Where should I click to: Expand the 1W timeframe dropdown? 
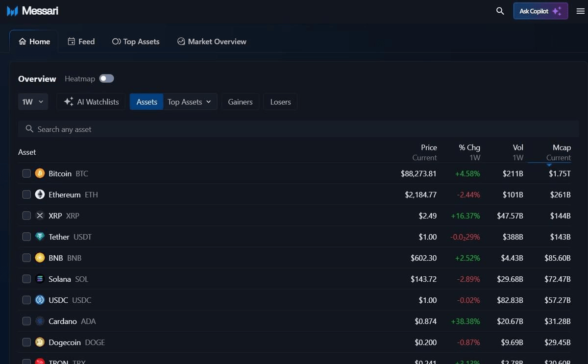(33, 102)
